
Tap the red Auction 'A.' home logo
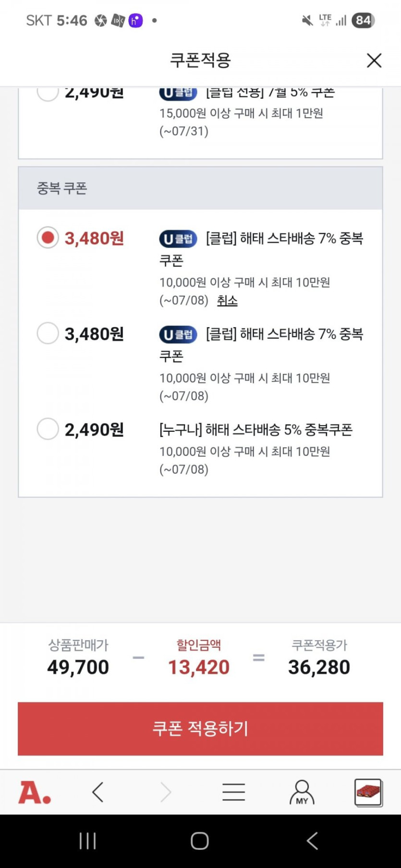(x=35, y=792)
